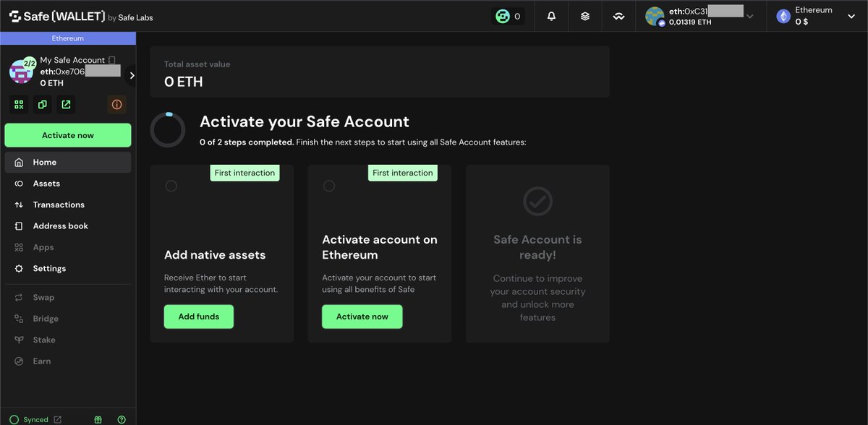Open Settings in sidebar

(68, 268)
